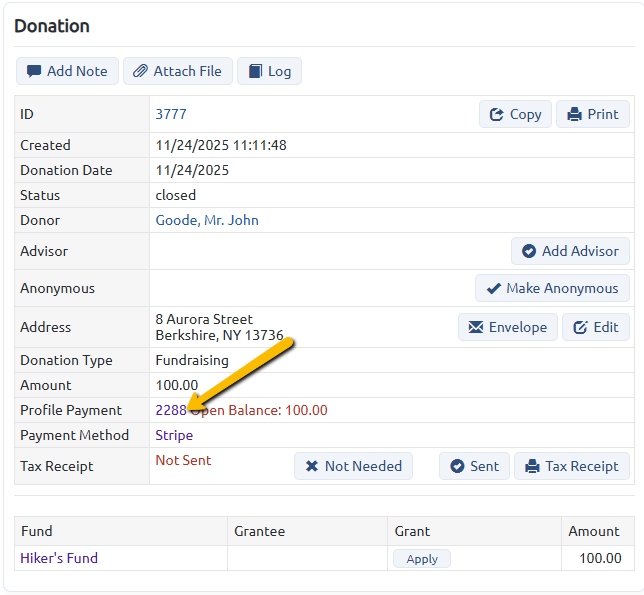644x595 pixels.
Task: Select the 8 Aurora Street address line
Action: pyautogui.click(x=204, y=319)
